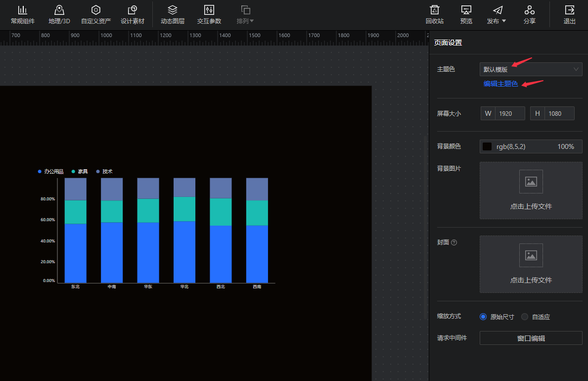Open the 动态图层 layers panel
588x381 pixels.
coord(173,15)
